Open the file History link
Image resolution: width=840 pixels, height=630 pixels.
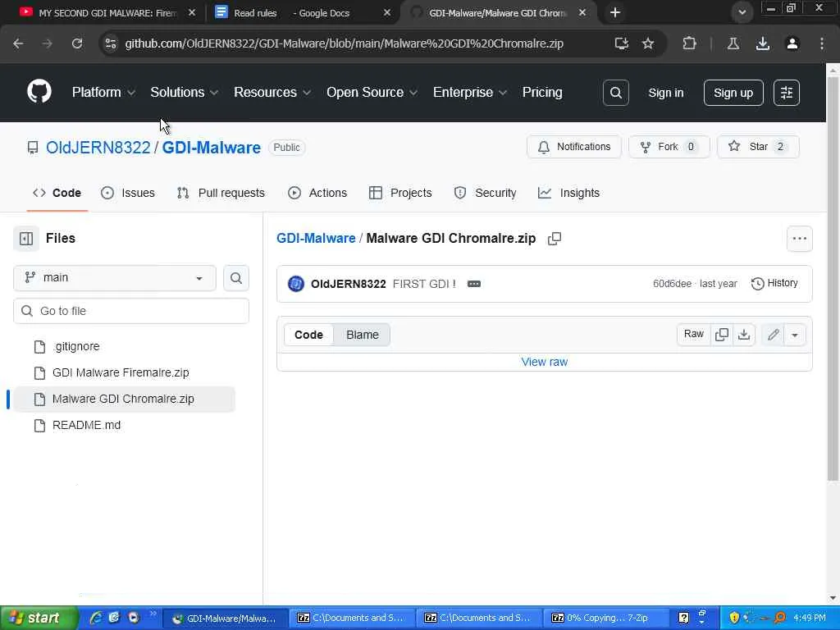click(x=774, y=283)
